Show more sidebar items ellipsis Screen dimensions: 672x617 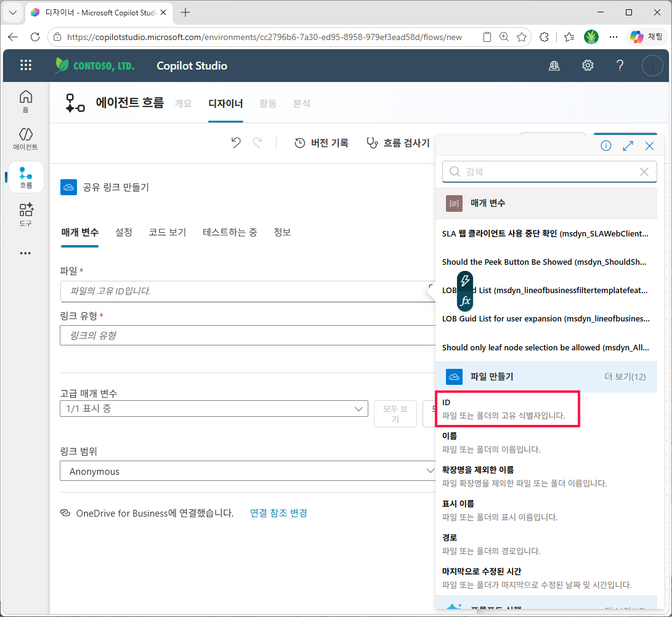point(26,253)
